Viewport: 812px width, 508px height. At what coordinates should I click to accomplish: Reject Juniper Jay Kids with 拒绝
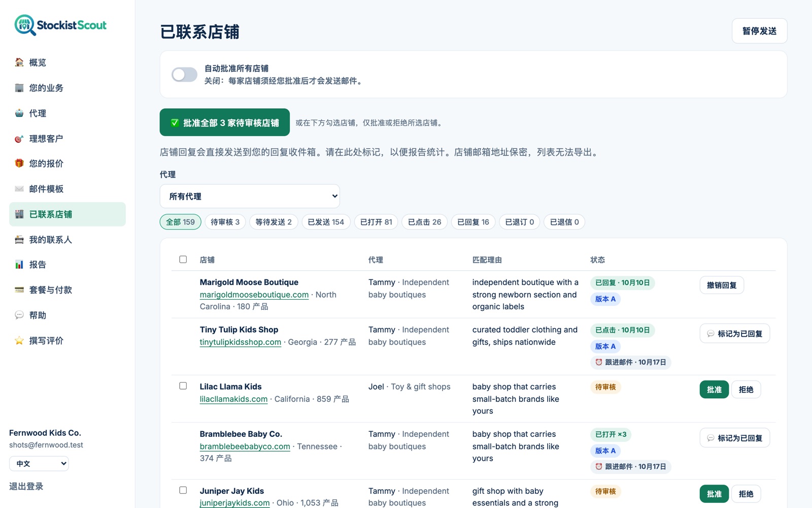pyautogui.click(x=746, y=494)
